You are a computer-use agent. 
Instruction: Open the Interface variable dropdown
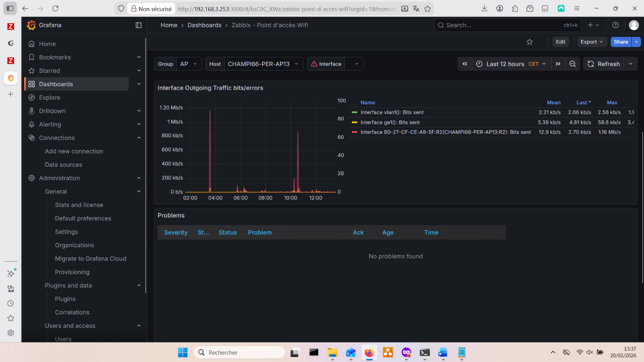tap(355, 64)
